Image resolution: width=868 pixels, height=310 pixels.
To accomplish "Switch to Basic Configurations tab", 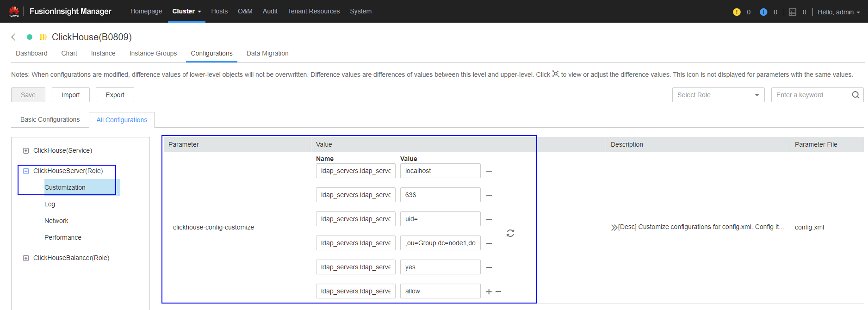I will pos(50,119).
